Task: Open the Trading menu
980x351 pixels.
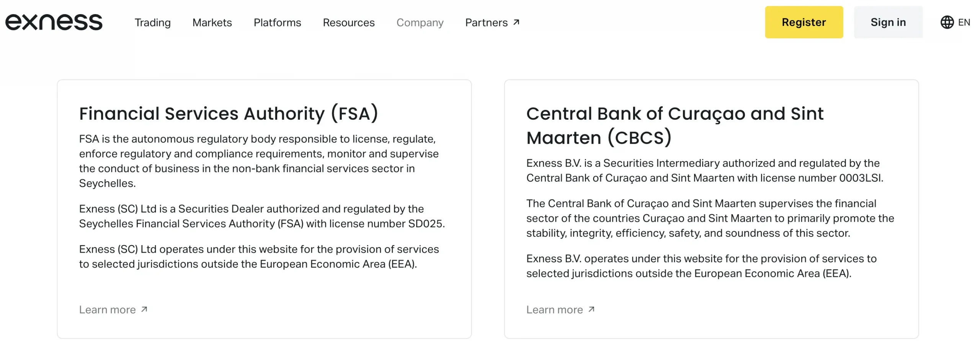Action: [152, 23]
